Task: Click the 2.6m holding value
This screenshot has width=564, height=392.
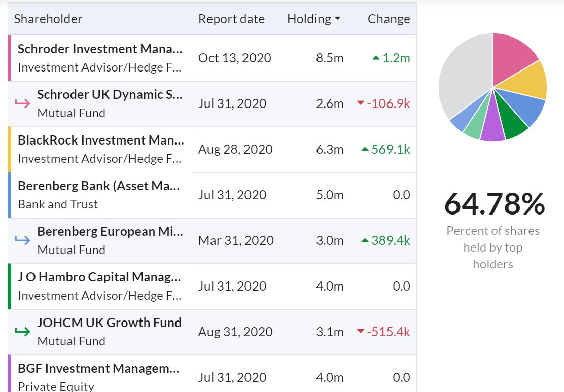Action: (x=330, y=103)
